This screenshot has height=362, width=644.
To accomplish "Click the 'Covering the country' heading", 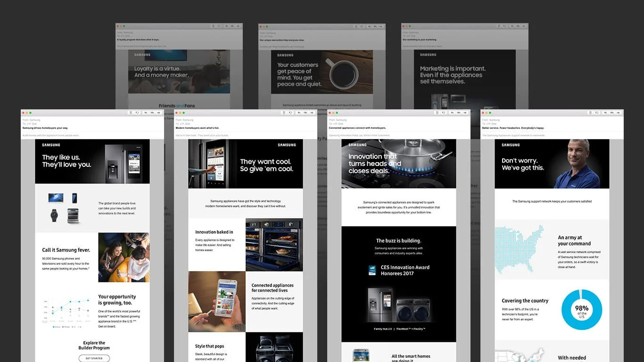I will click(x=525, y=301).
